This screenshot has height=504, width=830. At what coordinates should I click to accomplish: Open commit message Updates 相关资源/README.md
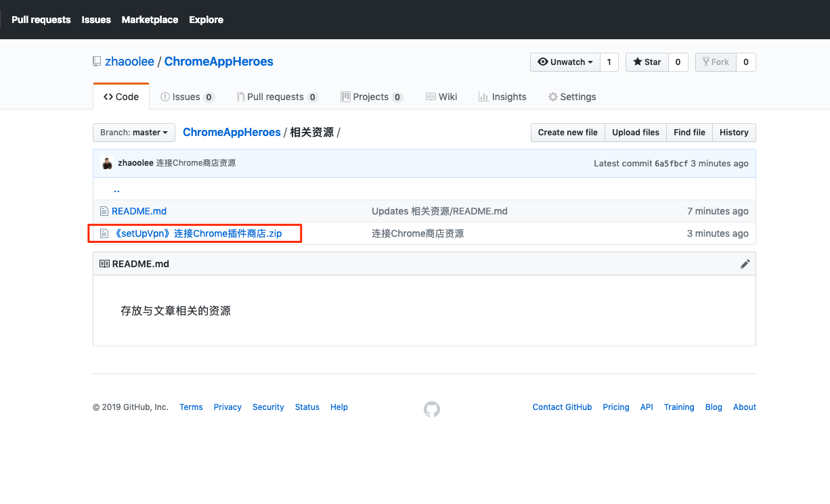[x=439, y=211]
